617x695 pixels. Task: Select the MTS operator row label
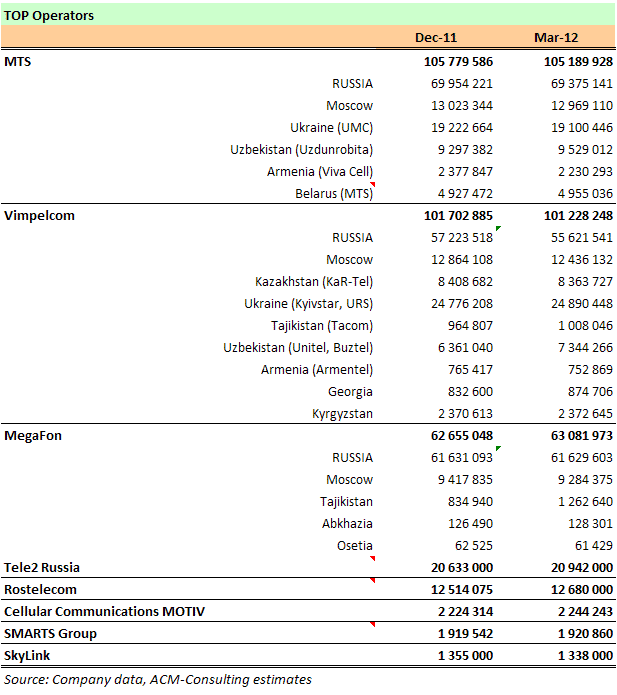(x=18, y=61)
